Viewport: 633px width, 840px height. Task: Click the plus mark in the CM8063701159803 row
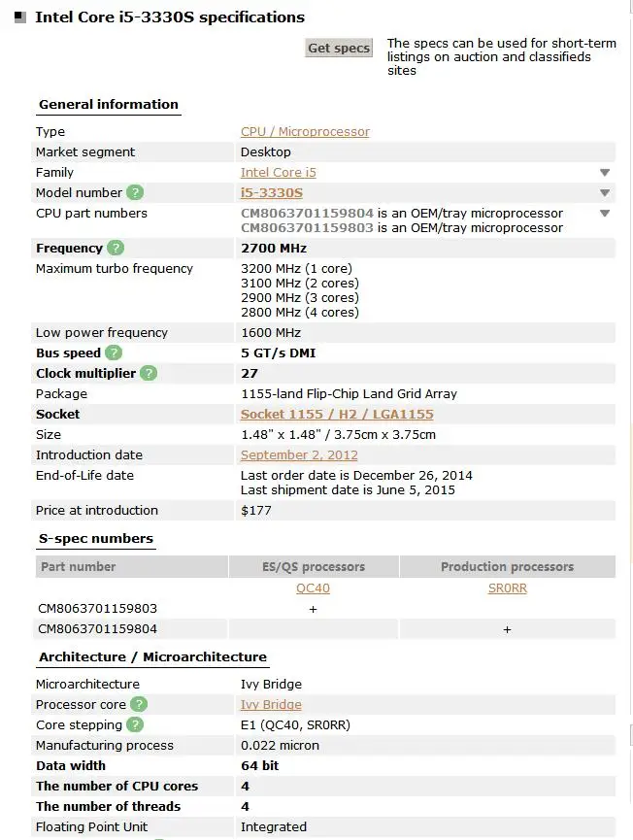tap(314, 609)
